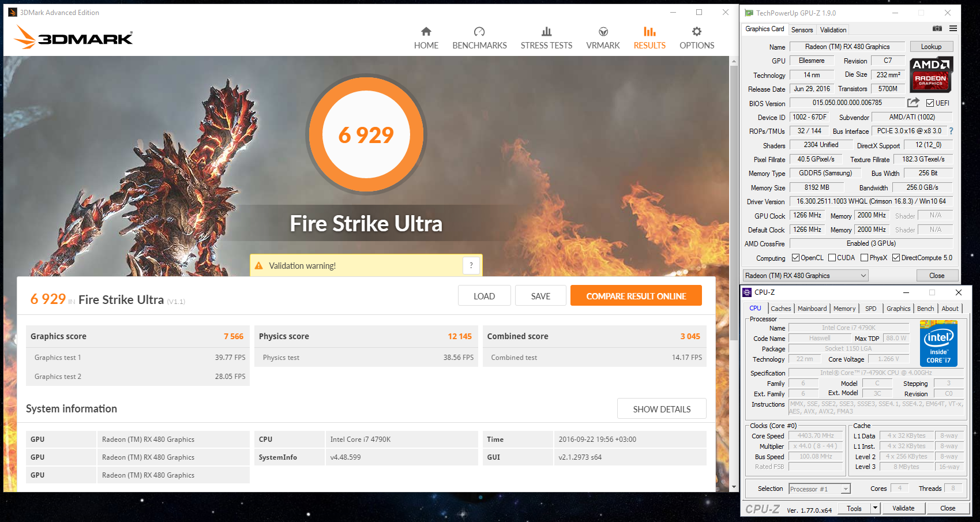Screen dimensions: 980x522
Task: Open the CPU-Z Bench tab
Action: (x=925, y=309)
